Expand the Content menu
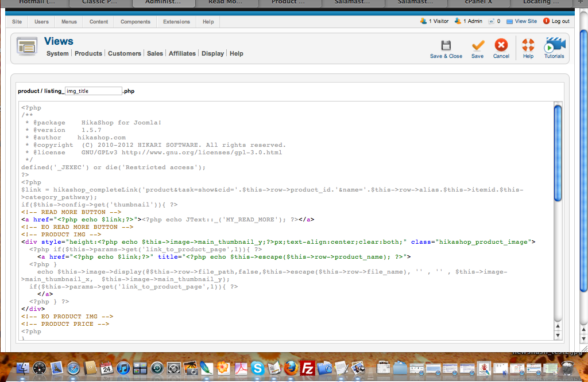This screenshot has width=588, height=382. pos(99,22)
